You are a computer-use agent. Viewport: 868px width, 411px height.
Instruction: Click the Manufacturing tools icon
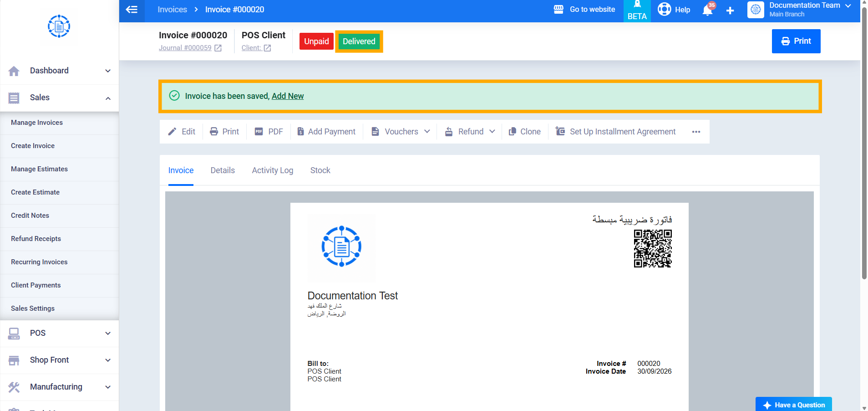[14, 387]
